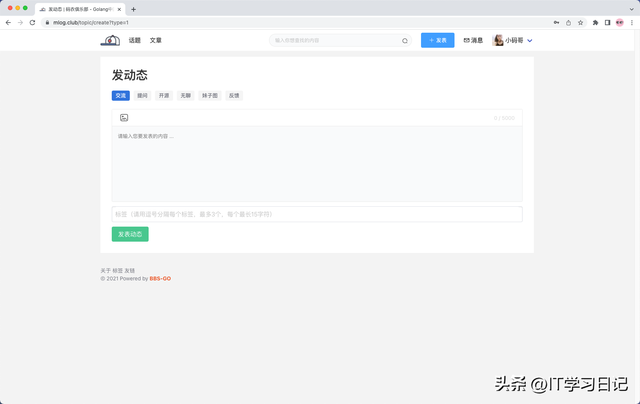Open the 友链 footer link
This screenshot has width=640, height=404.
tap(129, 271)
